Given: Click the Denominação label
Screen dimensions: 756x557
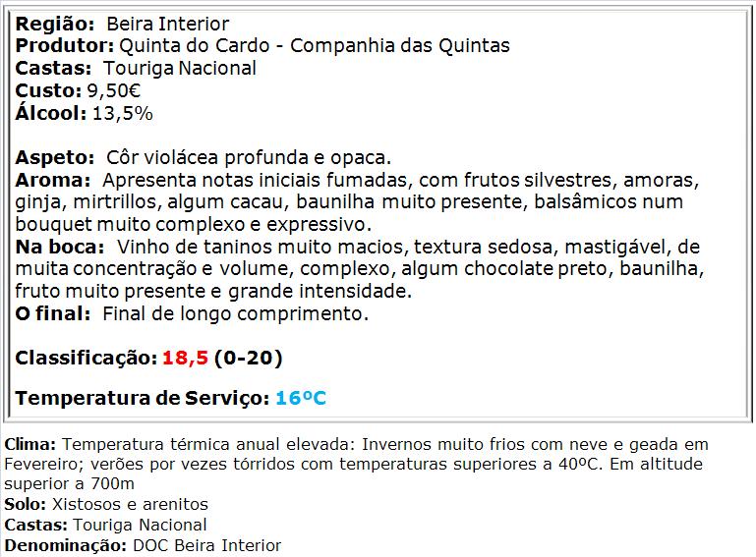Looking at the screenshot, I should (66, 545).
